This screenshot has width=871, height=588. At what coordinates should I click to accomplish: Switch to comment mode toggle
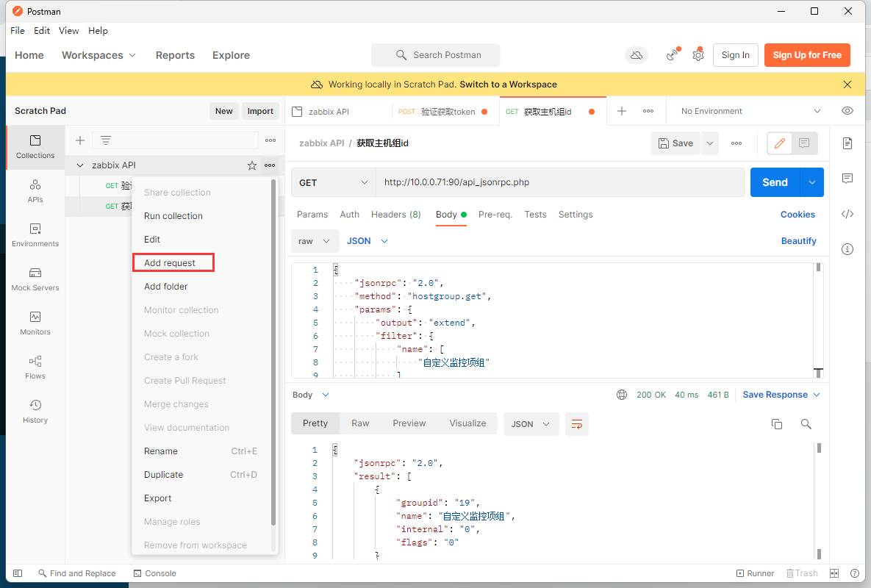pyautogui.click(x=804, y=143)
